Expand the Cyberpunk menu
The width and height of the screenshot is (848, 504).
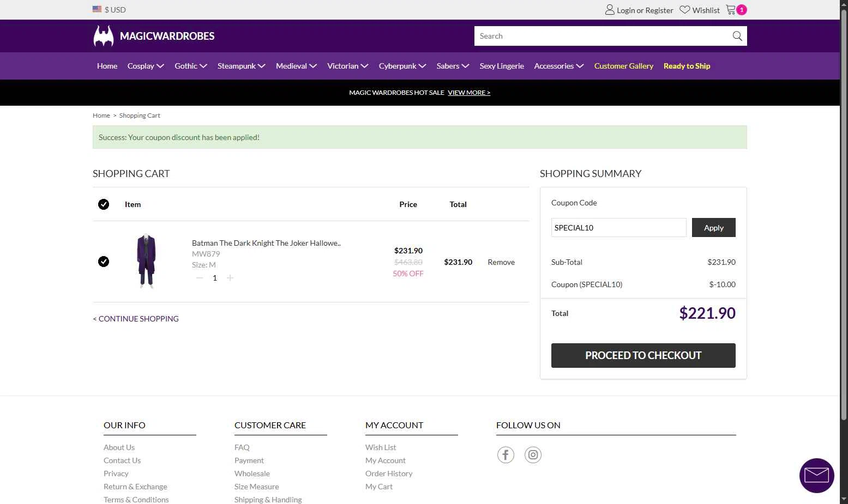[x=402, y=66]
